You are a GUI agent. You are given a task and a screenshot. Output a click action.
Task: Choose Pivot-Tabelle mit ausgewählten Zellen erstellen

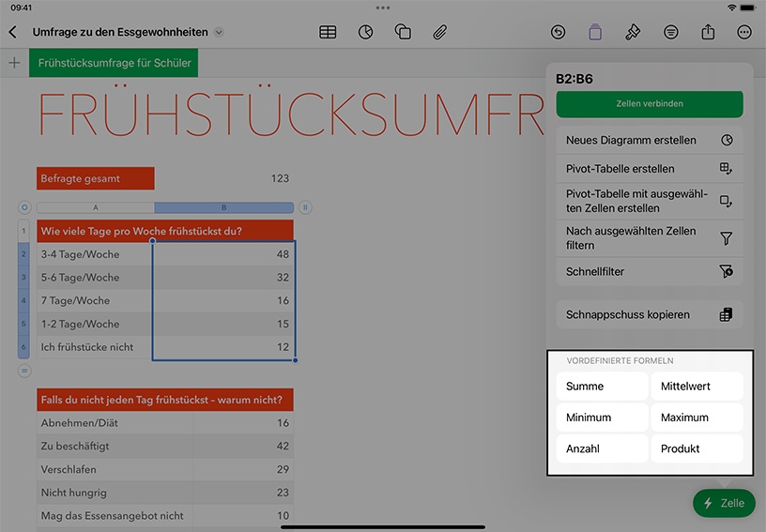click(x=650, y=201)
